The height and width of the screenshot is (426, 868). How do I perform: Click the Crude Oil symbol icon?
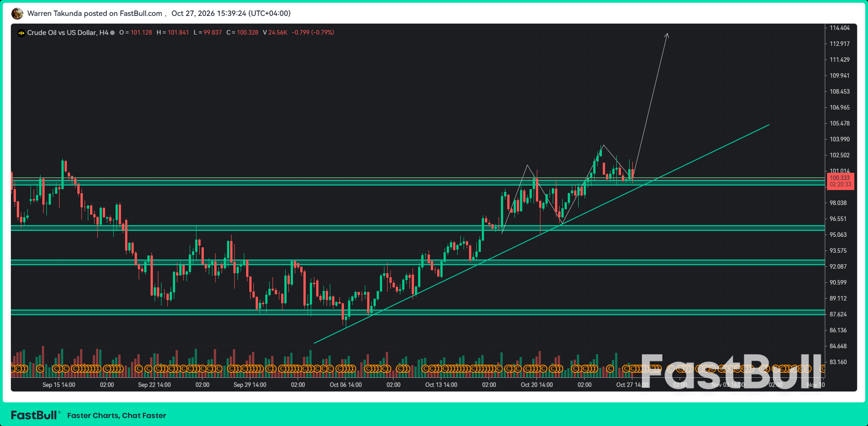coord(21,33)
